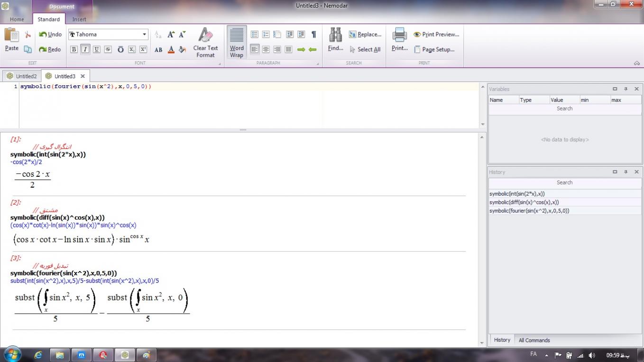Viewport: 644px width, 362px height.
Task: Show paragraph marks with pilcrow icon
Action: click(x=313, y=35)
